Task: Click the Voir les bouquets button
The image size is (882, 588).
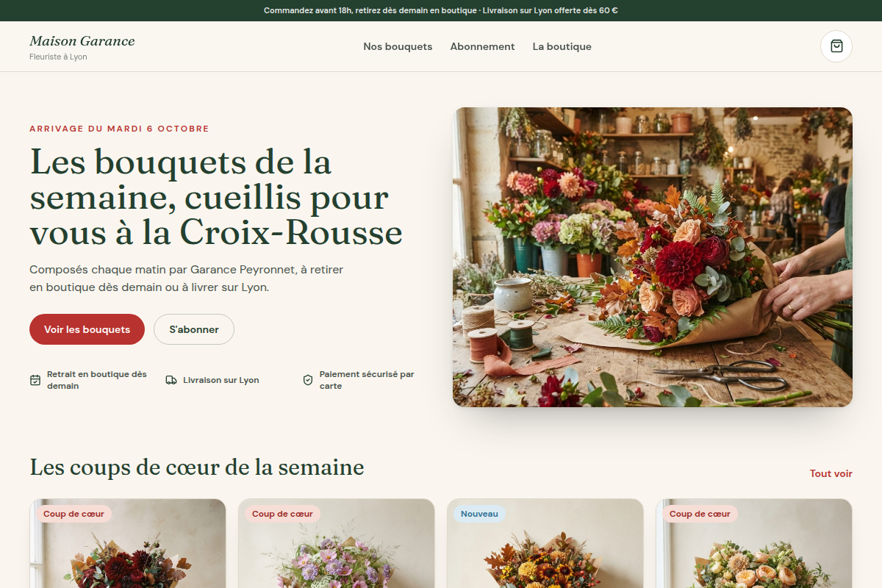Action: pyautogui.click(x=87, y=329)
